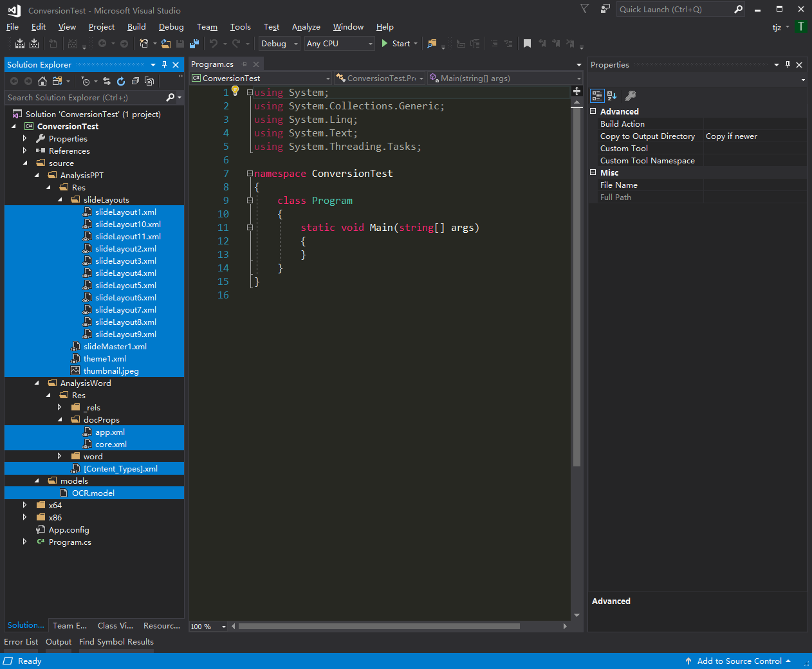Image resolution: width=812 pixels, height=669 pixels.
Task: Open the Find Symbol Results tab
Action: [116, 641]
